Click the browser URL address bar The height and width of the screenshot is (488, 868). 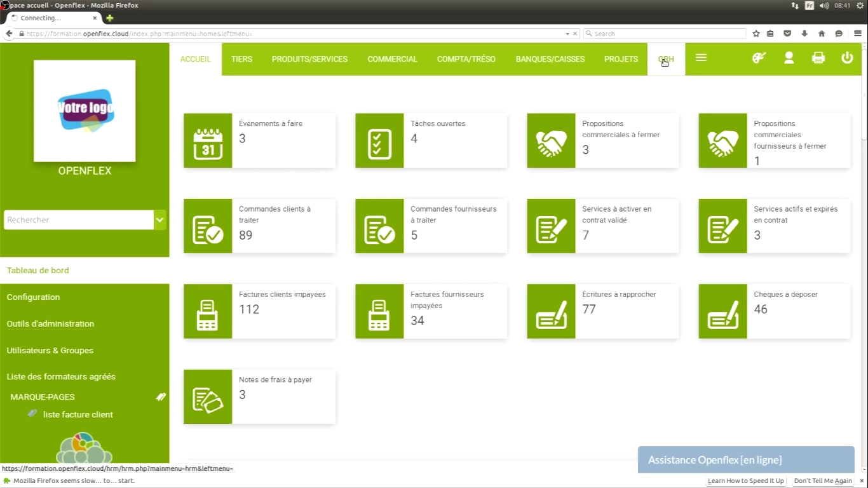pos(292,34)
